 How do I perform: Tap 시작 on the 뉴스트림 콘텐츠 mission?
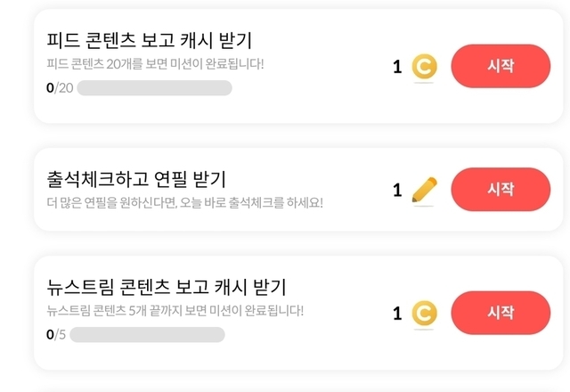(x=501, y=312)
